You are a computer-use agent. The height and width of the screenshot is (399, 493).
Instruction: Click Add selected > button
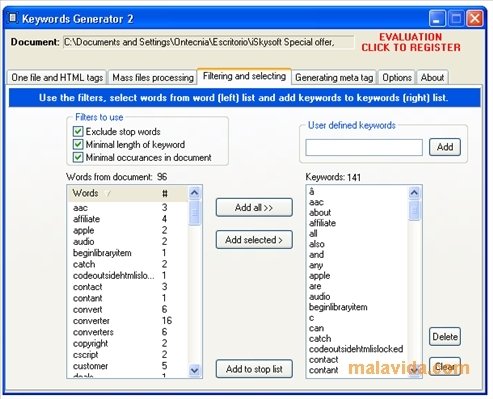(254, 240)
